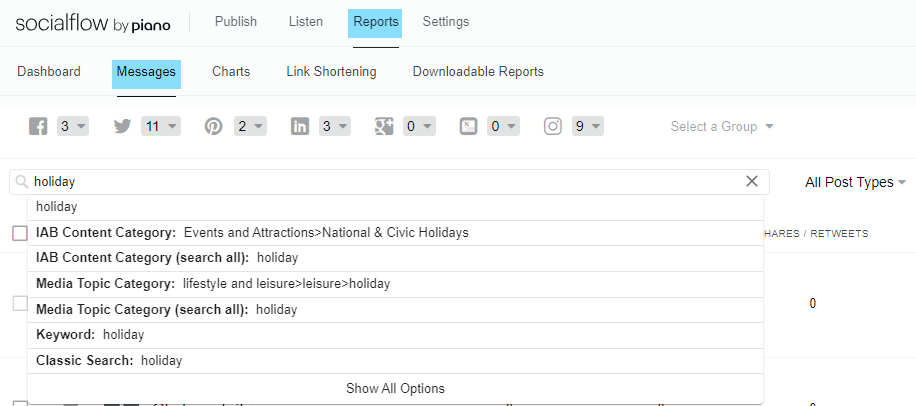Open the Reports tab
Image resolution: width=916 pixels, height=406 pixels.
(x=376, y=23)
